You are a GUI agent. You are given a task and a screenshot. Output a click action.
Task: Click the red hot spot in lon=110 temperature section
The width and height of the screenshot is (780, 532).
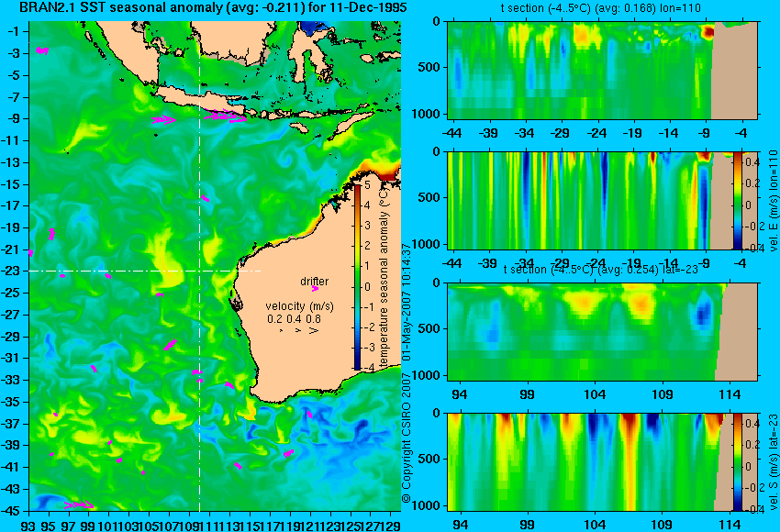[707, 33]
